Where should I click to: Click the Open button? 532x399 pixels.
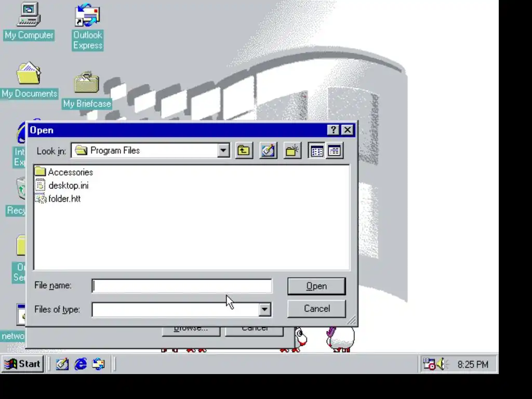click(x=316, y=286)
